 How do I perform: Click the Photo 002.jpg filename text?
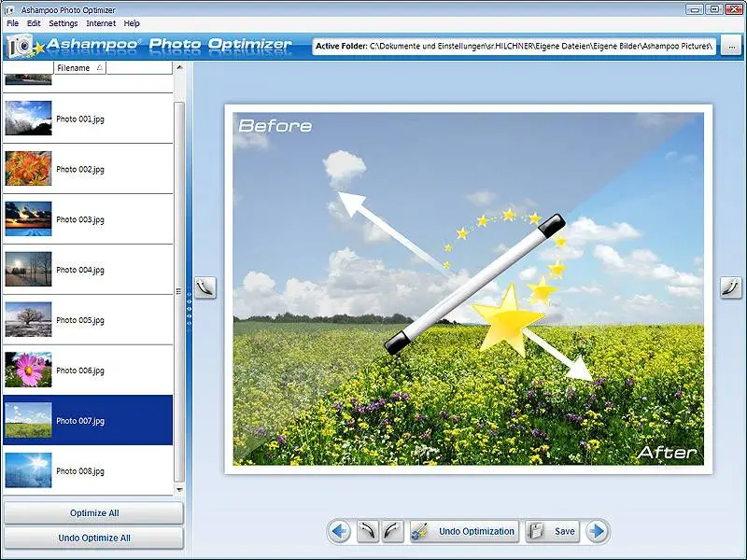click(x=80, y=169)
